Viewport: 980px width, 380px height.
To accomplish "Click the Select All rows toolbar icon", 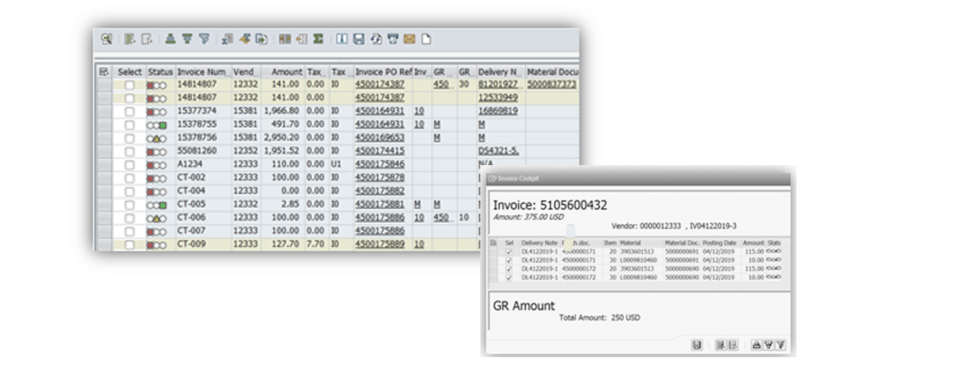I will (x=130, y=39).
